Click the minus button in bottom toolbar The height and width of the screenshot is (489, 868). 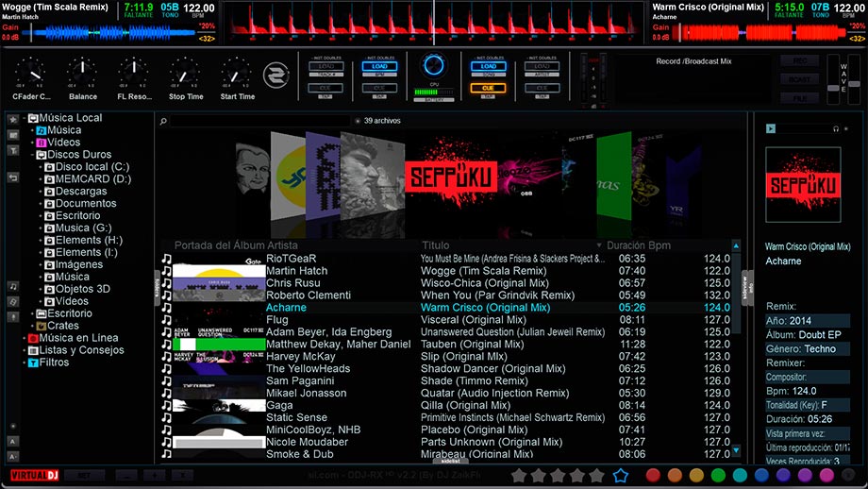(x=126, y=475)
